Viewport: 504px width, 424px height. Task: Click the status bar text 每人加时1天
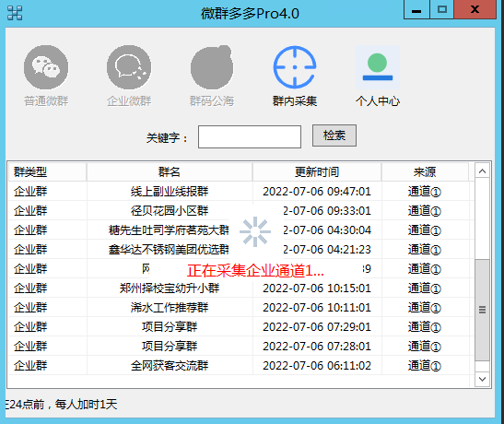click(86, 404)
